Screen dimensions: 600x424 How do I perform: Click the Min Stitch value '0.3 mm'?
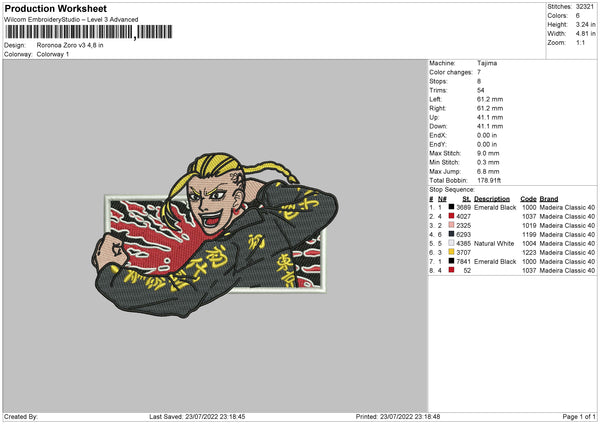click(488, 162)
